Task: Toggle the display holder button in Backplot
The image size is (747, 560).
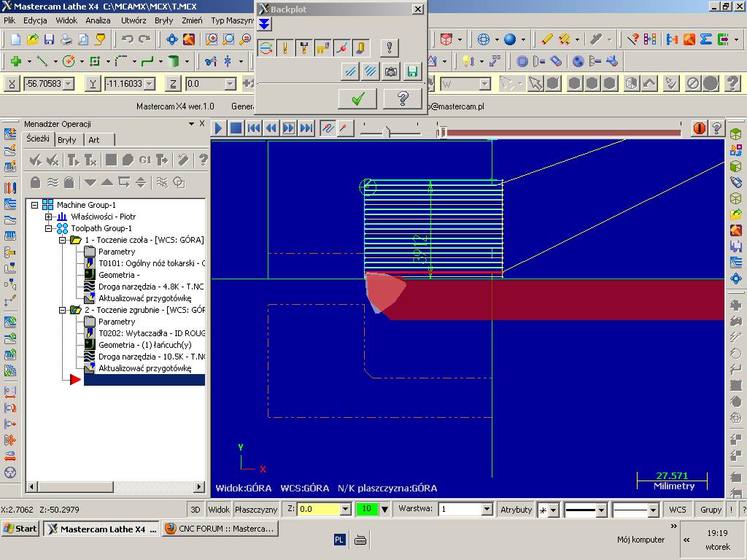Action: [304, 47]
